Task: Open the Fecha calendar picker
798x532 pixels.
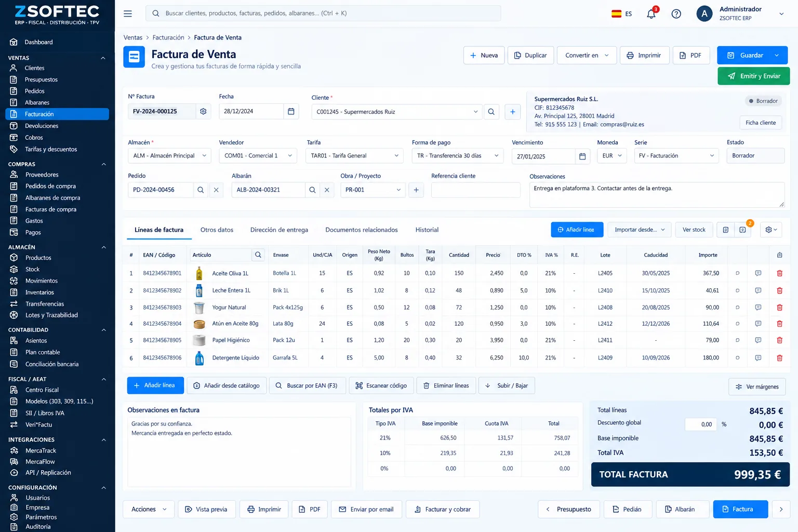Action: [x=291, y=111]
